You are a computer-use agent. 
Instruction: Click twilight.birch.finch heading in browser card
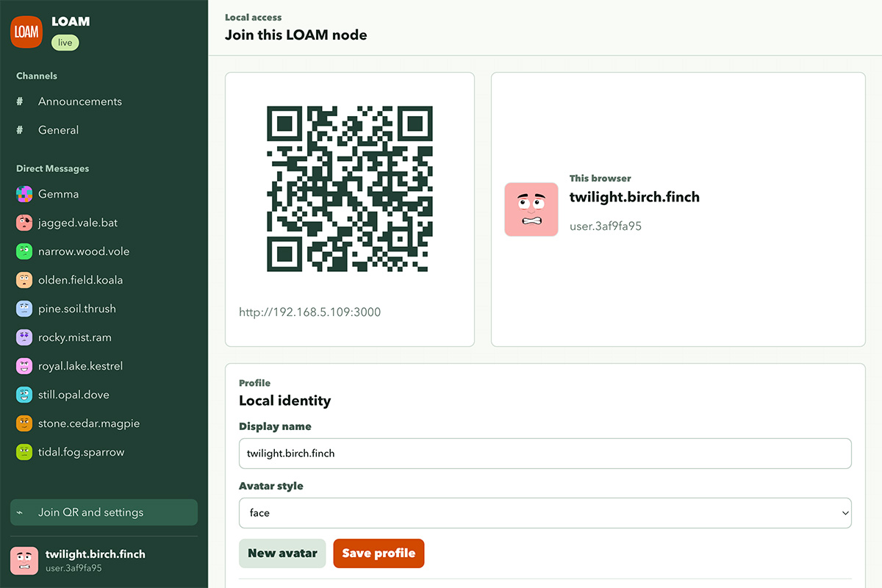click(634, 197)
